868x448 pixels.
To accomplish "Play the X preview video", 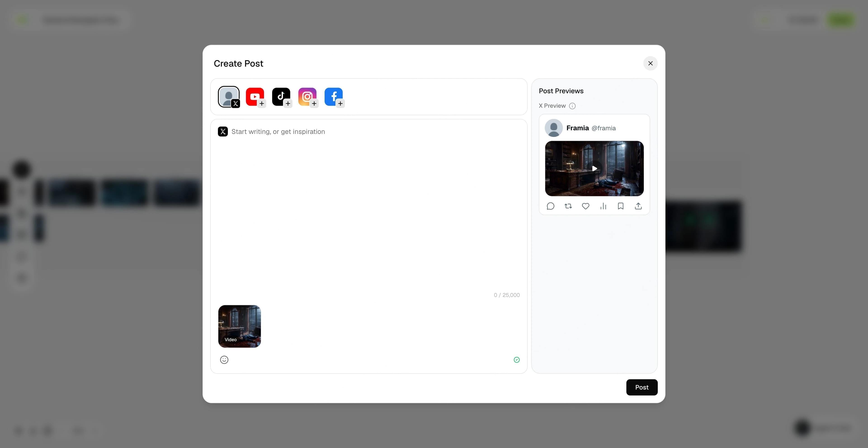I will pyautogui.click(x=594, y=168).
